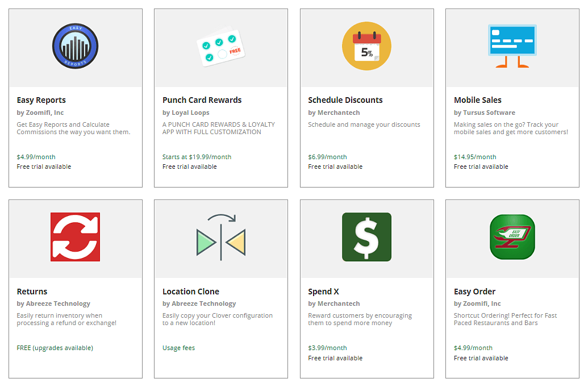Screen dimensions: 588x387
Task: Click 'by Zoomifi, Inc' under Easy Order
Action: pos(477,304)
